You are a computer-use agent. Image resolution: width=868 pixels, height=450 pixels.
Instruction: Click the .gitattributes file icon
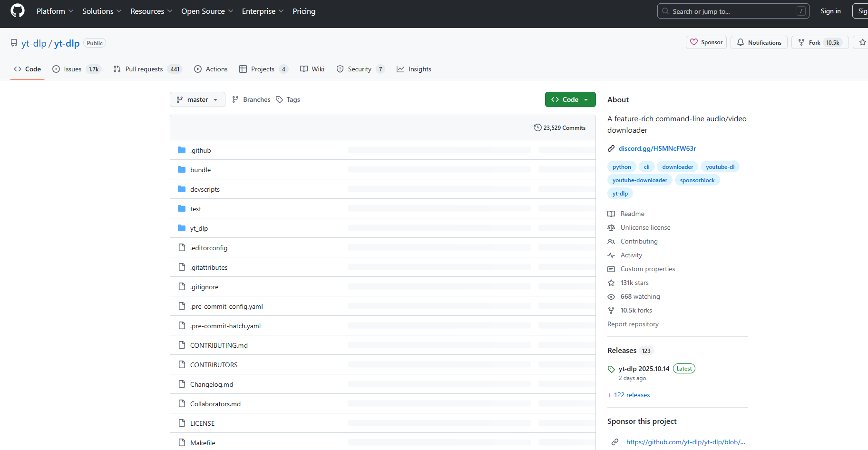pos(182,267)
